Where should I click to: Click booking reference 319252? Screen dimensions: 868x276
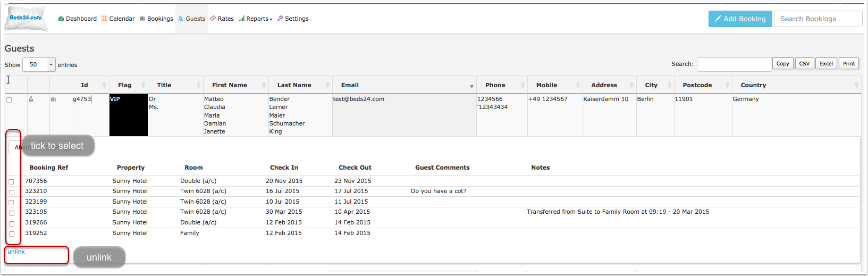click(x=36, y=233)
